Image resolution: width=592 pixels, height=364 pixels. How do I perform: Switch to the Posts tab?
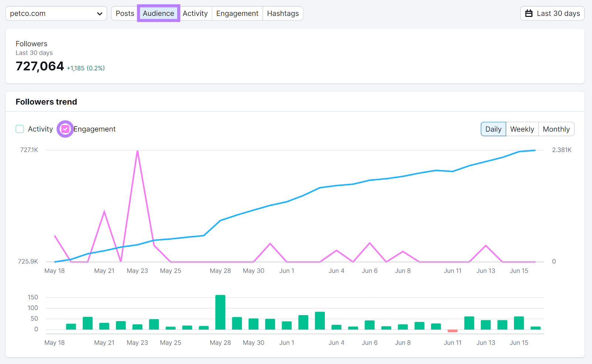[x=125, y=13]
